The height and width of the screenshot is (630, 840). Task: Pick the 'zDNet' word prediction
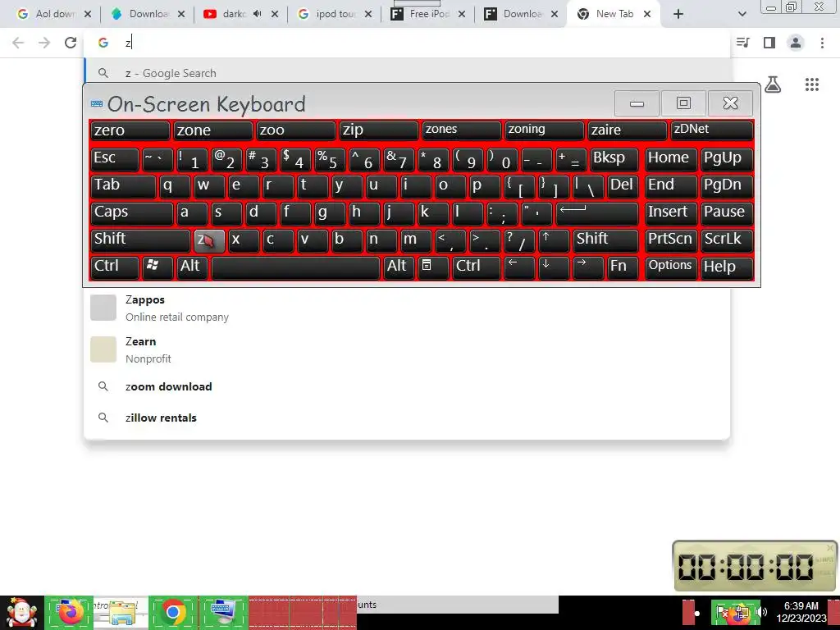(712, 130)
